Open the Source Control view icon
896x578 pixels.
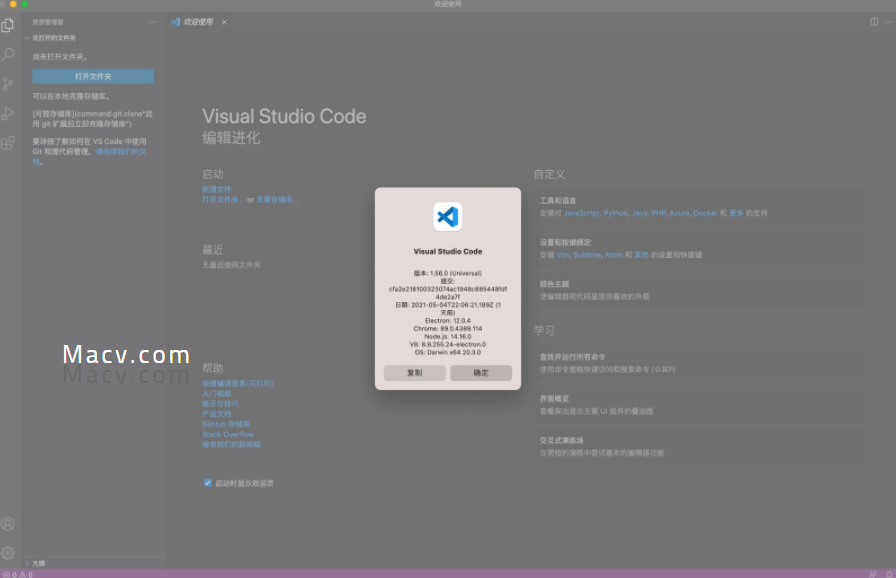click(x=8, y=85)
